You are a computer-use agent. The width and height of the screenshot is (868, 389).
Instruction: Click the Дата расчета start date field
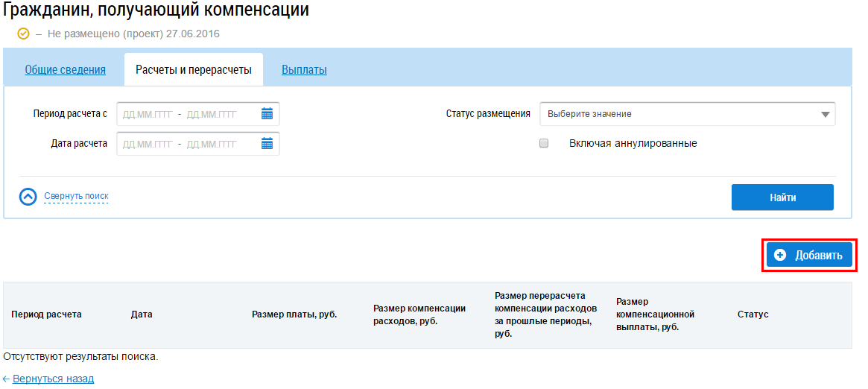148,144
